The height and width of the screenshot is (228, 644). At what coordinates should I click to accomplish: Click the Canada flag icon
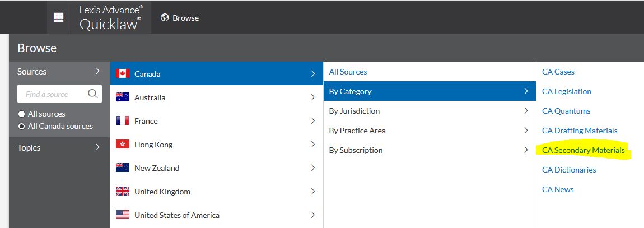click(123, 74)
